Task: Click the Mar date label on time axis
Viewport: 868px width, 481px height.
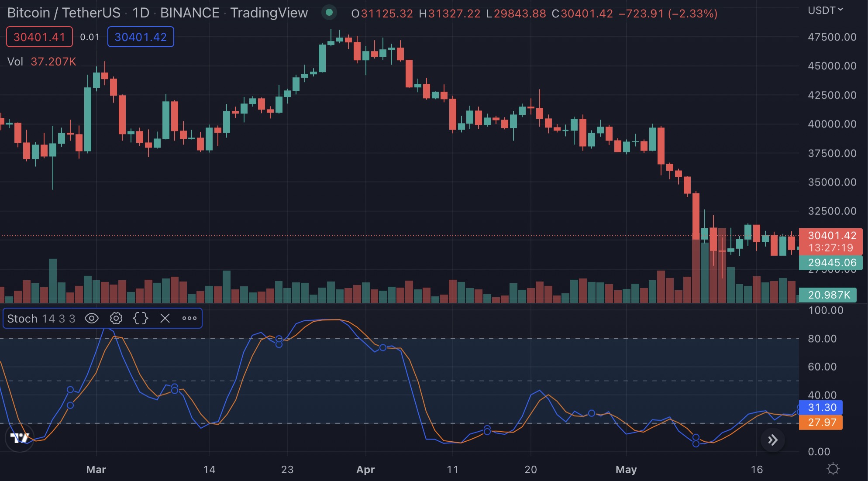Action: point(96,470)
